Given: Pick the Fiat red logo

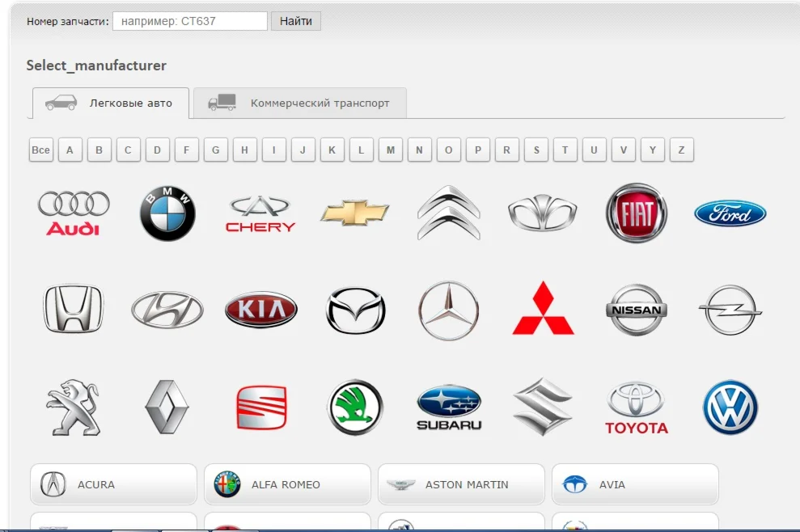Looking at the screenshot, I should (637, 213).
